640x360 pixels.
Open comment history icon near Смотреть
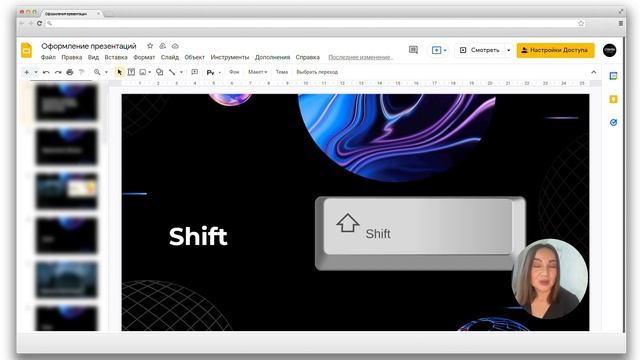tap(413, 50)
